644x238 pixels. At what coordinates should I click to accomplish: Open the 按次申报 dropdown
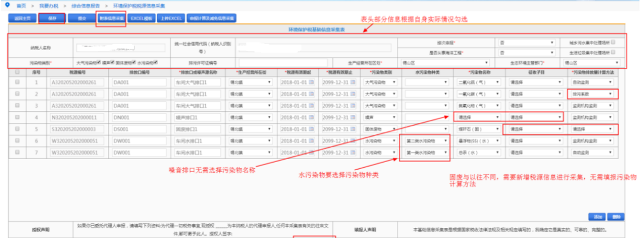pyautogui.click(x=527, y=43)
